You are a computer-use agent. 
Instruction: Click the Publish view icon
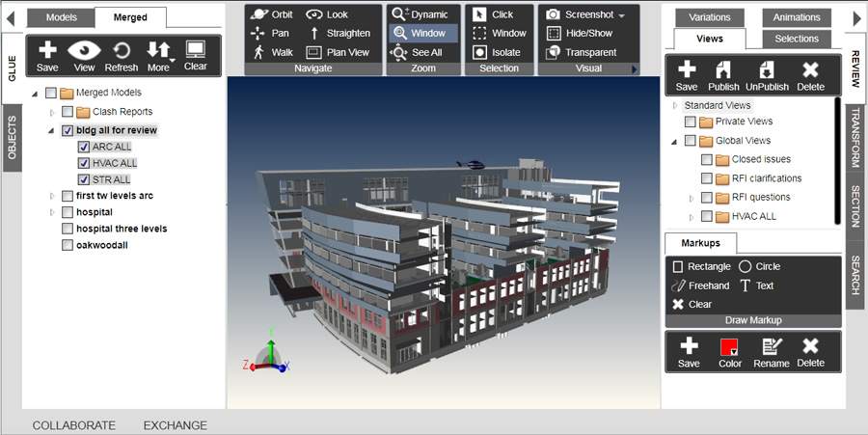[x=723, y=75]
